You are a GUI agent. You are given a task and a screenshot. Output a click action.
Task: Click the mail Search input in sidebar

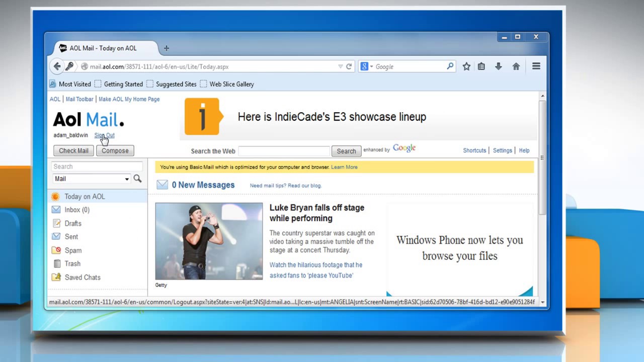[x=97, y=166]
